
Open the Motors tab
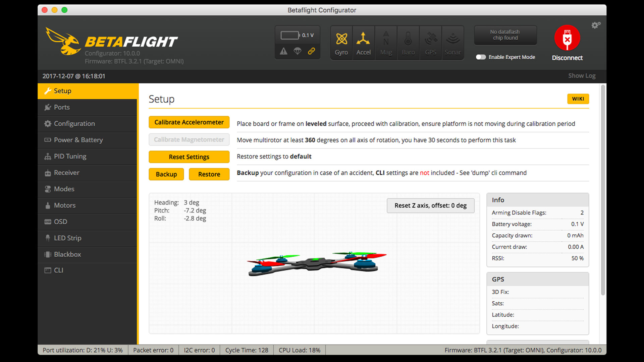[x=87, y=205]
